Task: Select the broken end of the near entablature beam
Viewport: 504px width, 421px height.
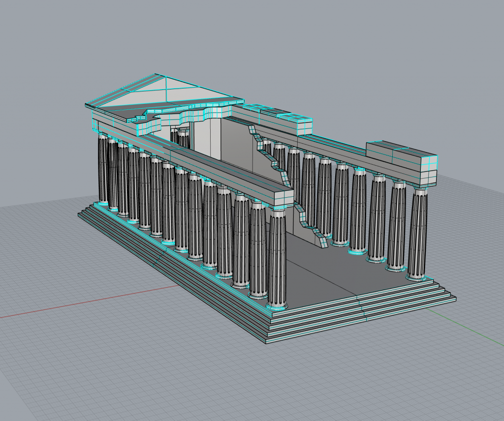Action: tap(282, 196)
